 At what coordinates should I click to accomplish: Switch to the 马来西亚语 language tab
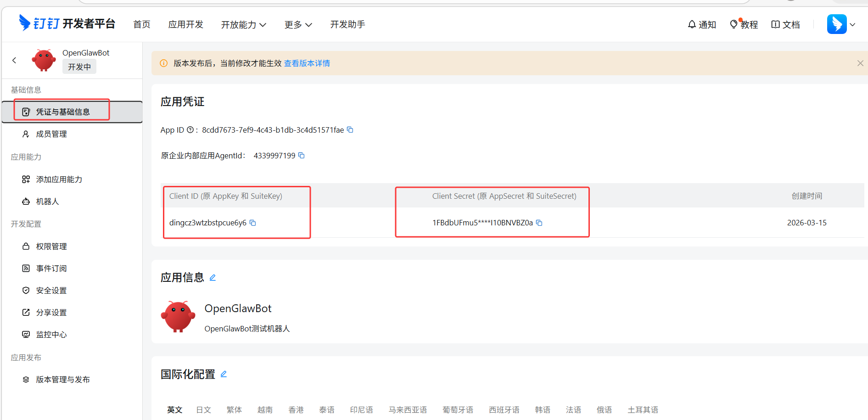click(x=408, y=410)
